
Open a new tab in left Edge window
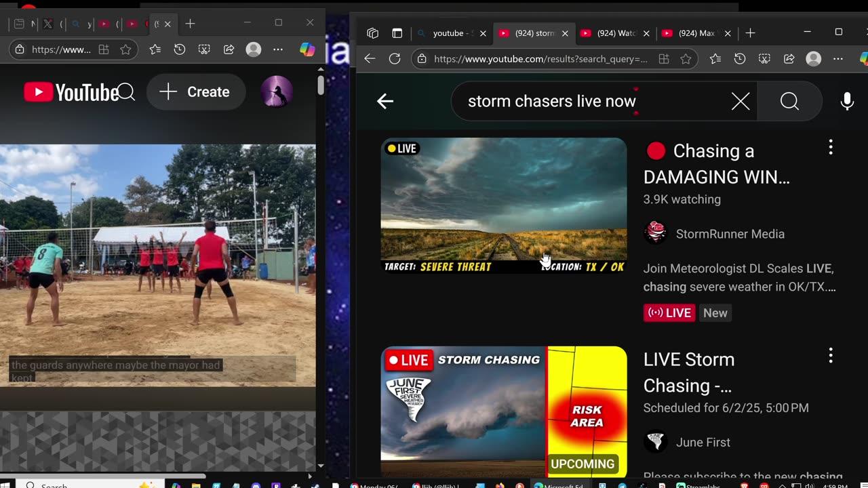coord(191,24)
